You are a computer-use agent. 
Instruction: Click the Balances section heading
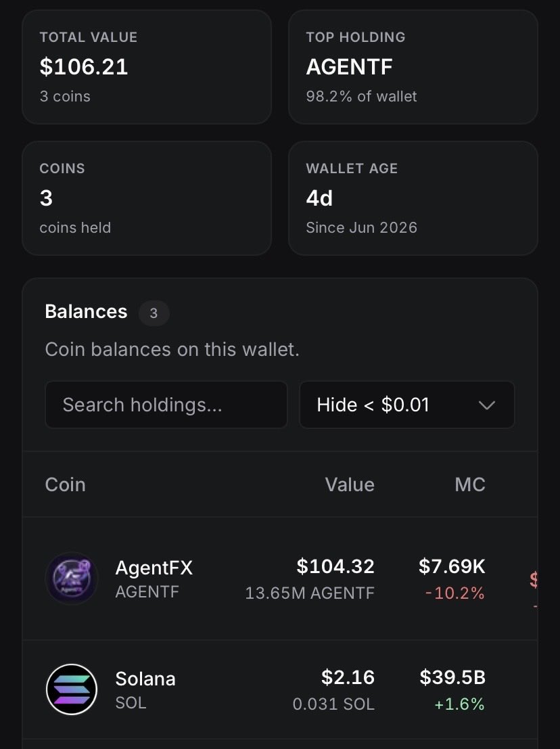(x=86, y=311)
